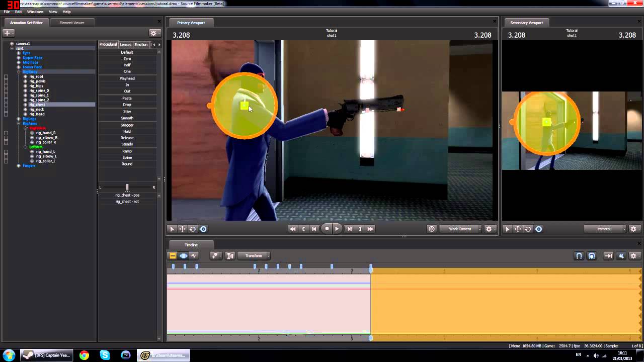The height and width of the screenshot is (362, 644).
Task: Click the timeline key mode icon
Action: (x=215, y=256)
